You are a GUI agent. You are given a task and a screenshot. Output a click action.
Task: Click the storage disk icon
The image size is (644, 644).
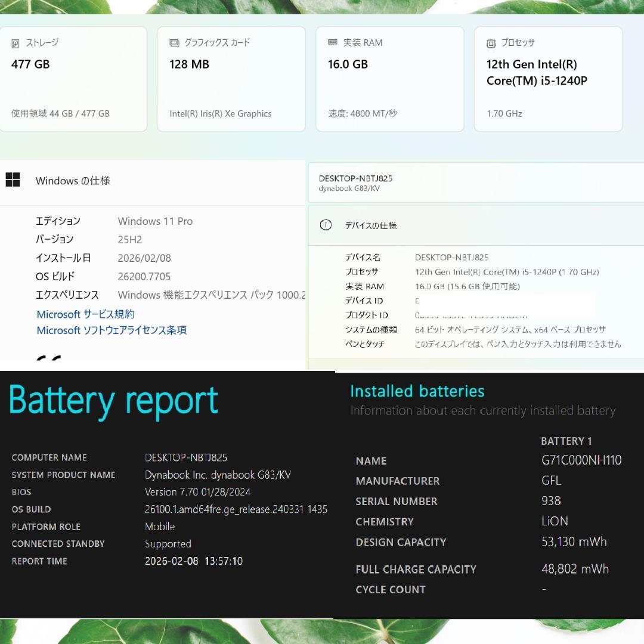click(x=16, y=44)
